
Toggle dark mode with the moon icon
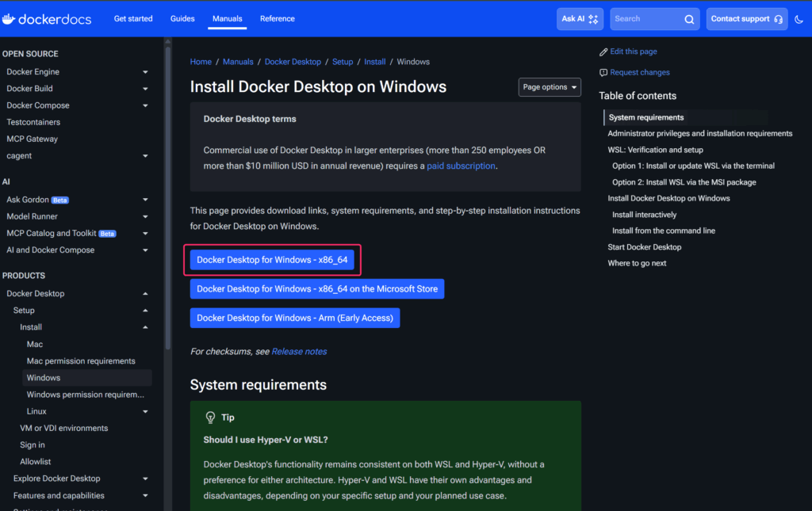(x=799, y=19)
